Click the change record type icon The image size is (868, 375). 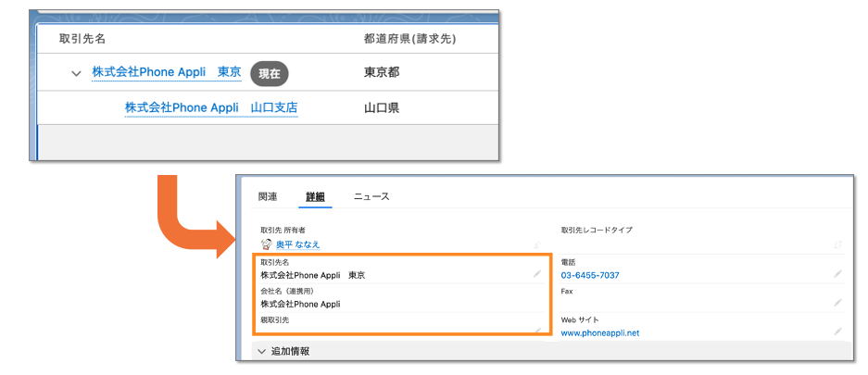(x=837, y=244)
